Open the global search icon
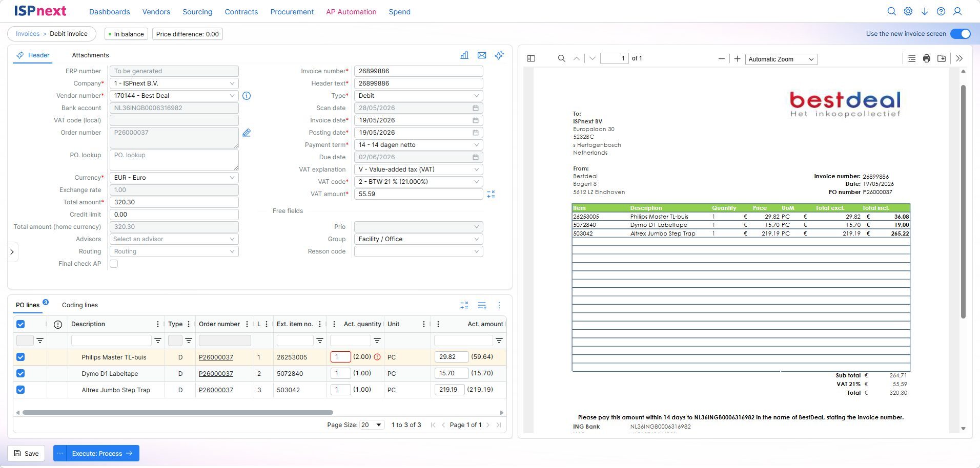This screenshot has width=980, height=468. [892, 11]
